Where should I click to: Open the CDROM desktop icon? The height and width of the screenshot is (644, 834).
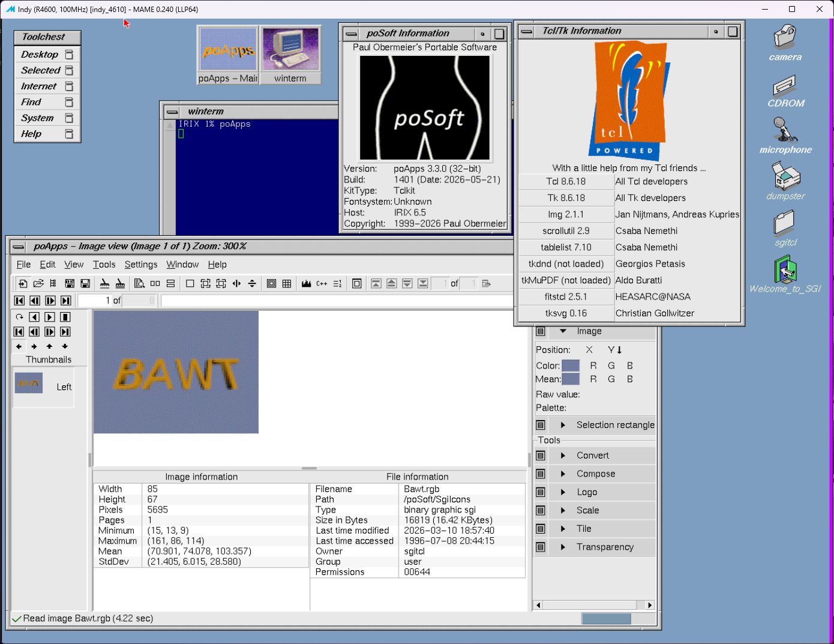point(785,91)
